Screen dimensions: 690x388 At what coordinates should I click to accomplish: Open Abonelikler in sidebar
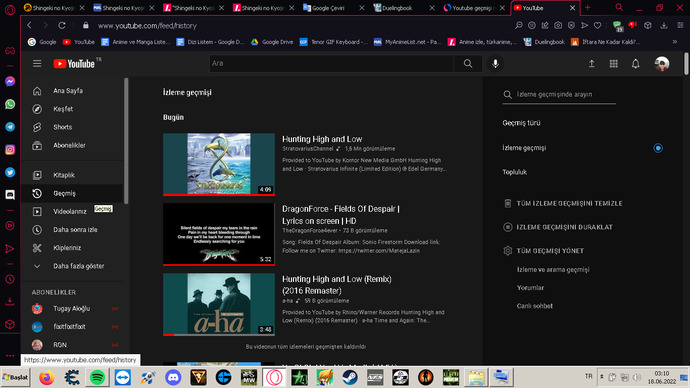73,145
